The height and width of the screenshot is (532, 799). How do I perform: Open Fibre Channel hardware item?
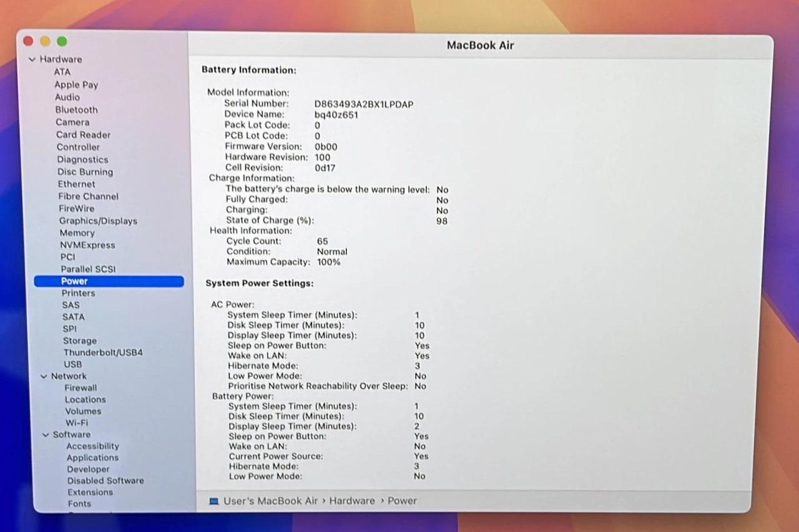88,196
